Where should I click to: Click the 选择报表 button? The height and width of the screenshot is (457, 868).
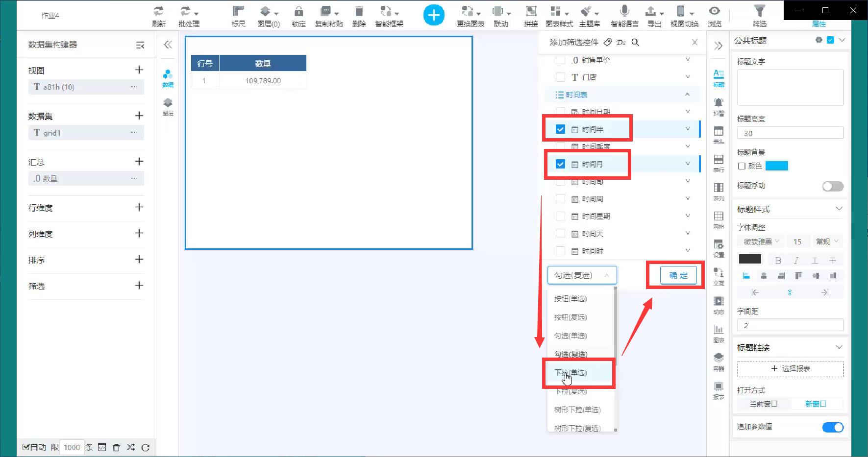point(790,369)
